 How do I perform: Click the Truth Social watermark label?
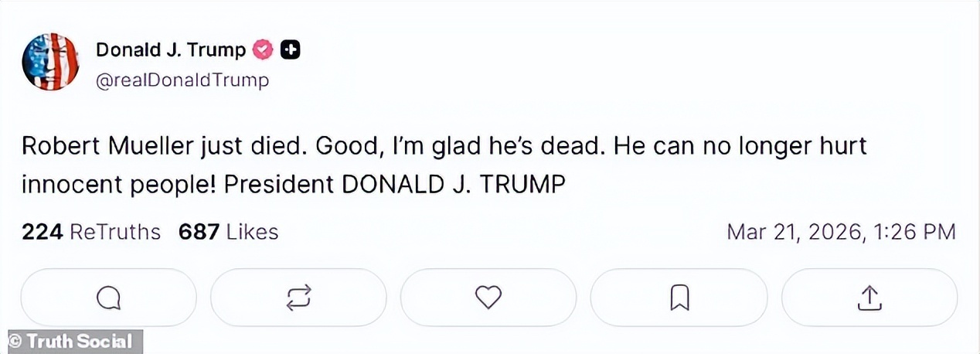[70, 341]
